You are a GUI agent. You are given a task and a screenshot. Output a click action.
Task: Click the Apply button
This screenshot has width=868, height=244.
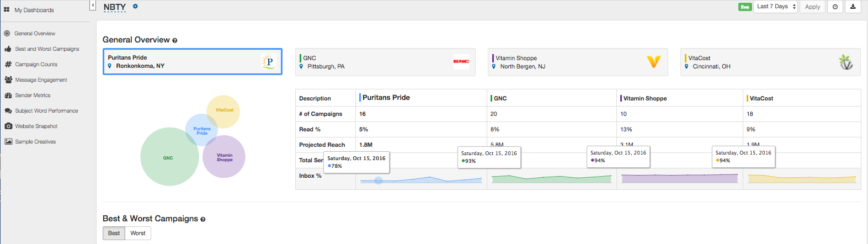tap(812, 7)
